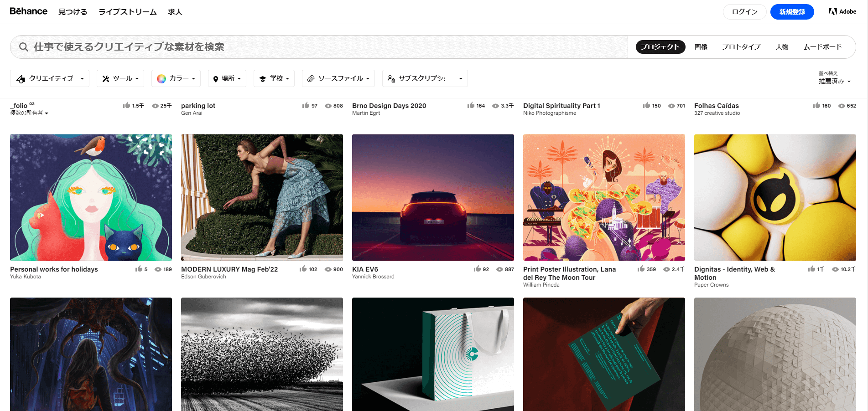Click the thumbs-up icon on KIA EV6
Screen dimensions: 868x411
(x=477, y=269)
